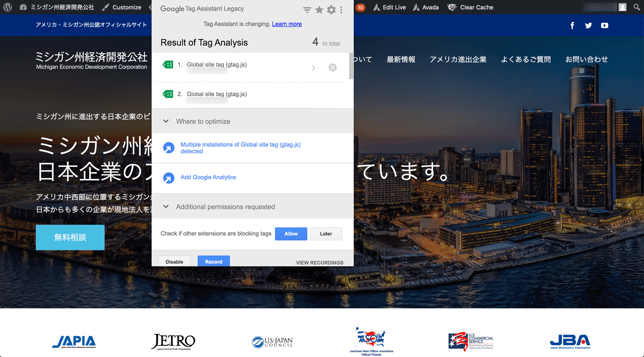Open the Twitter icon in the header
Viewport: 644px width, 357px height.
(x=588, y=25)
